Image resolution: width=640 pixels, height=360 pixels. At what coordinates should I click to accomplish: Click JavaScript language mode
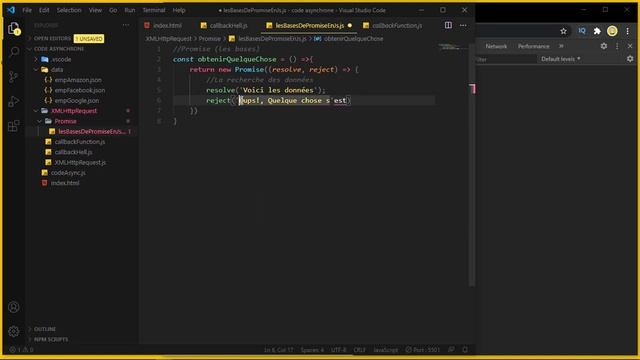[x=386, y=350]
